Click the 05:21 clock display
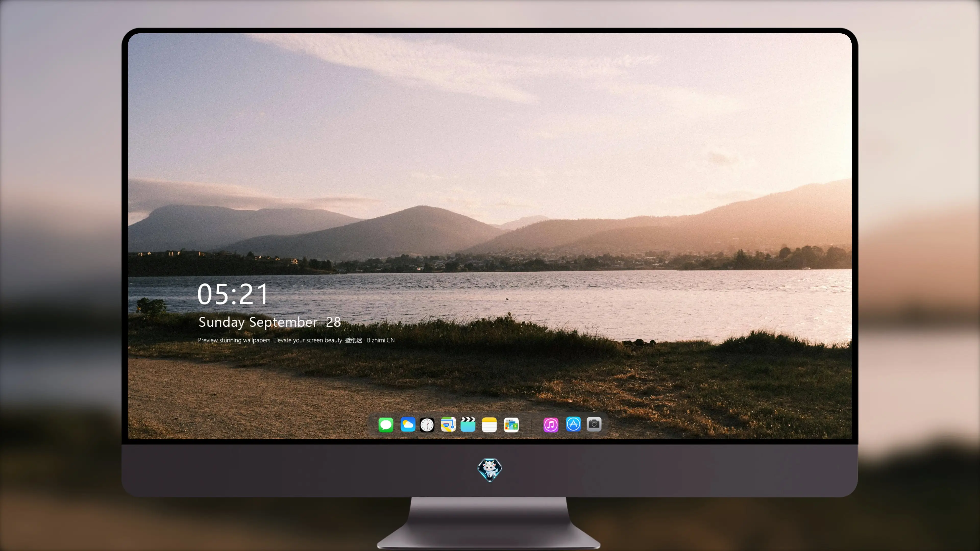The width and height of the screenshot is (980, 551). point(233,294)
